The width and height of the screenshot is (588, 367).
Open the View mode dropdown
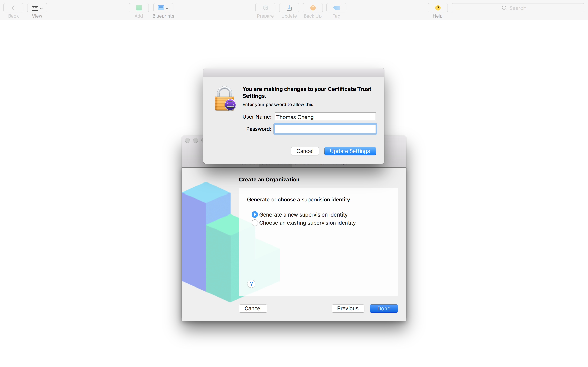[x=37, y=8]
